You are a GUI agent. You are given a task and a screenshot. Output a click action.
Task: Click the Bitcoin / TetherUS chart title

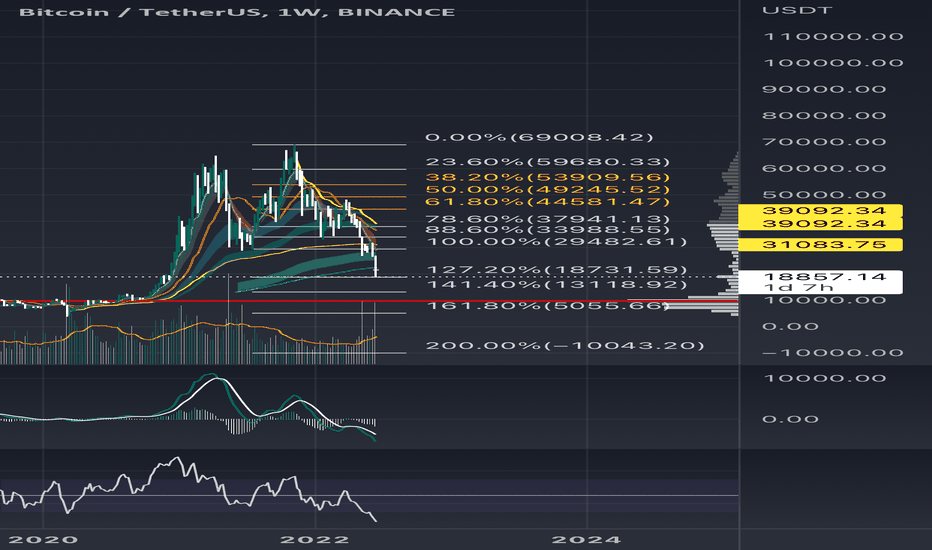pyautogui.click(x=237, y=12)
